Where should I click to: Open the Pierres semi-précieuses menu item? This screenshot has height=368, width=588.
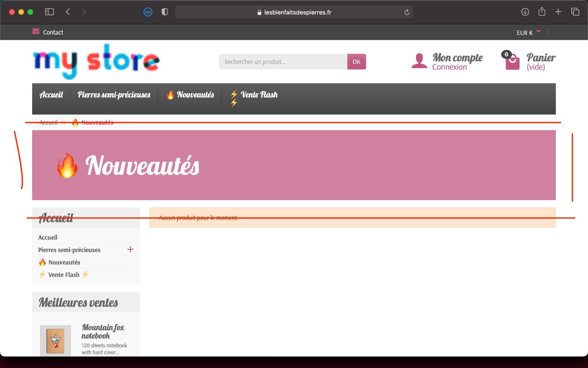point(114,95)
